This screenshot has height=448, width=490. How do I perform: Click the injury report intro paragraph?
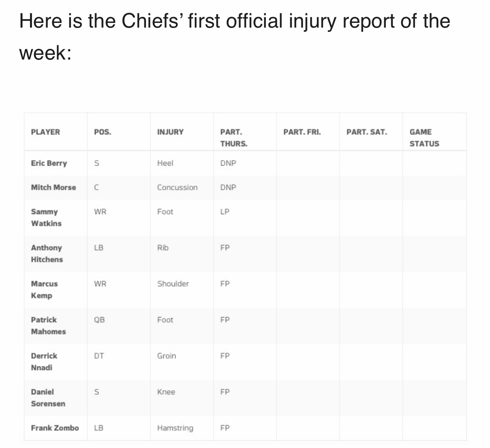coord(234,36)
